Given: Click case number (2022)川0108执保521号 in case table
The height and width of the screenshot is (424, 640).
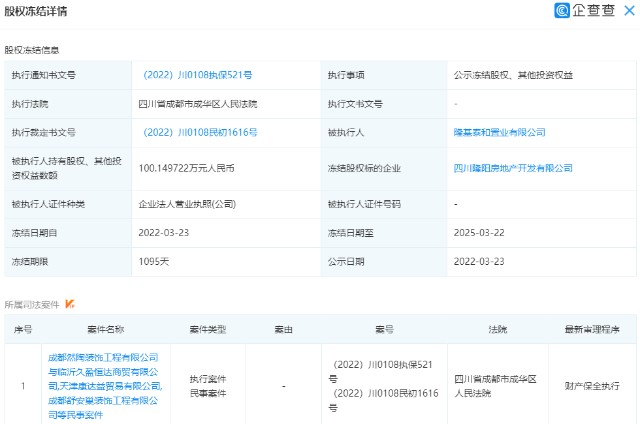Looking at the screenshot, I should (381, 371).
